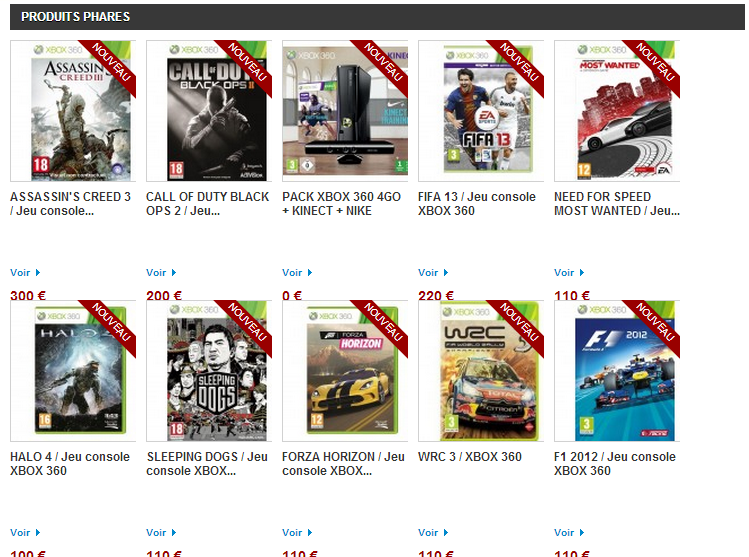
Task: Click Voir under Call of Duty Black Ops 2
Action: [161, 273]
